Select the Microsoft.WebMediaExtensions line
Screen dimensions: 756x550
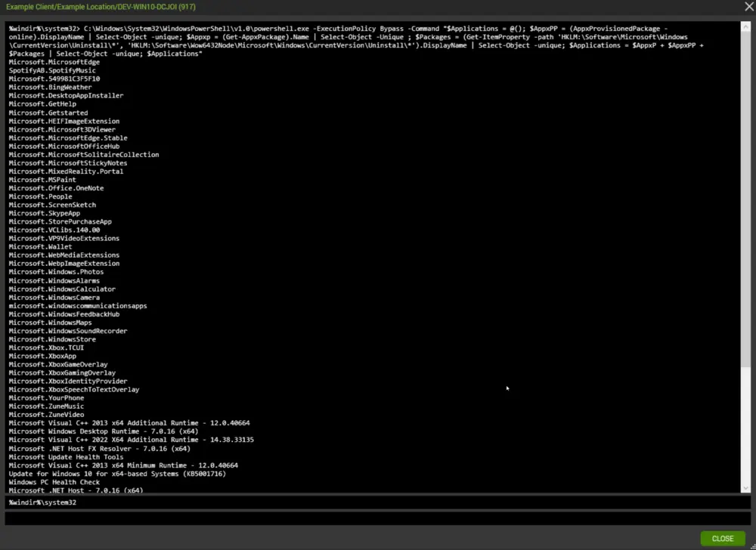tap(64, 255)
